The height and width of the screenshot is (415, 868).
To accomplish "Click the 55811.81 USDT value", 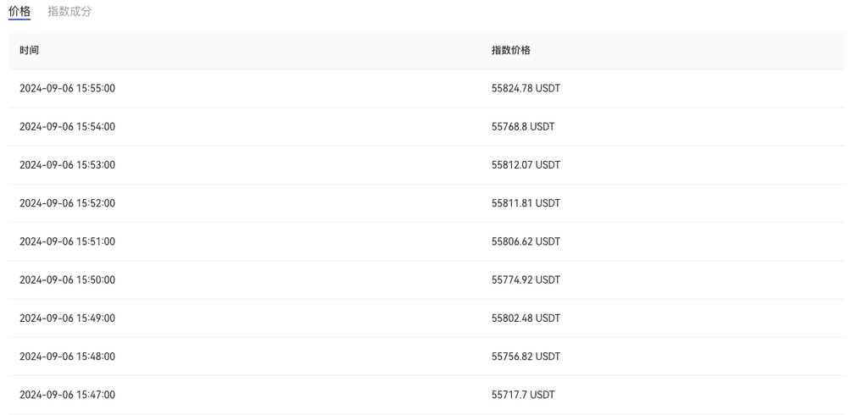I will 526,203.
